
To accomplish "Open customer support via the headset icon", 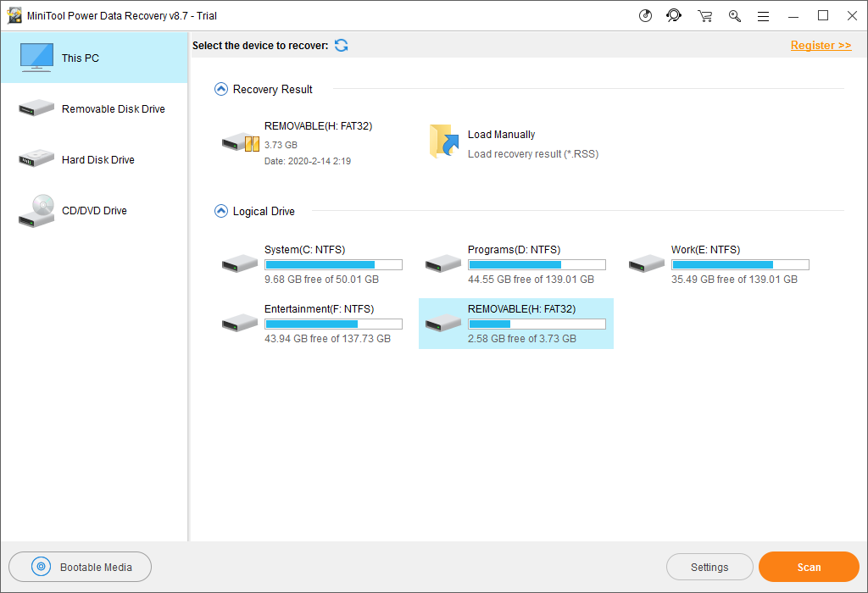I will [x=674, y=15].
